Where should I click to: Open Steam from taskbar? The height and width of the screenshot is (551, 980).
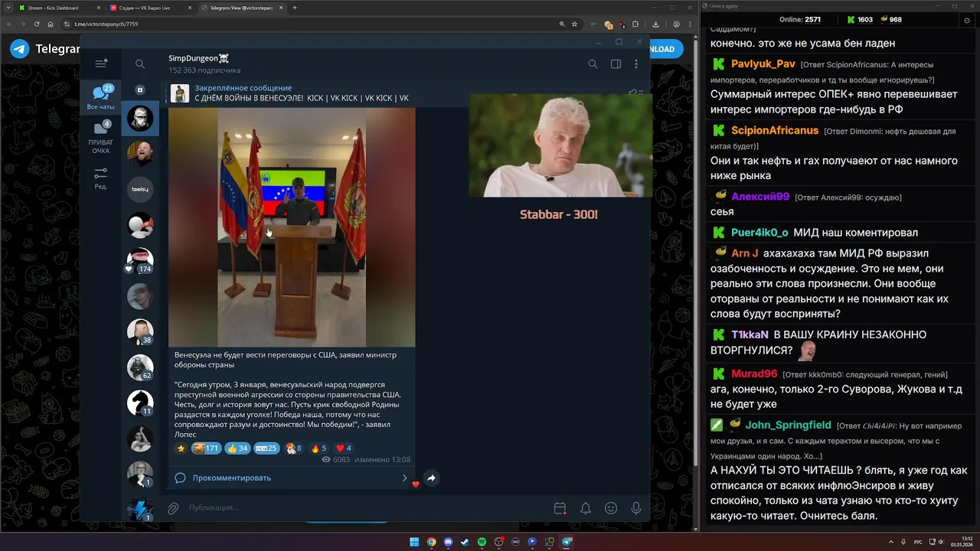click(x=465, y=542)
